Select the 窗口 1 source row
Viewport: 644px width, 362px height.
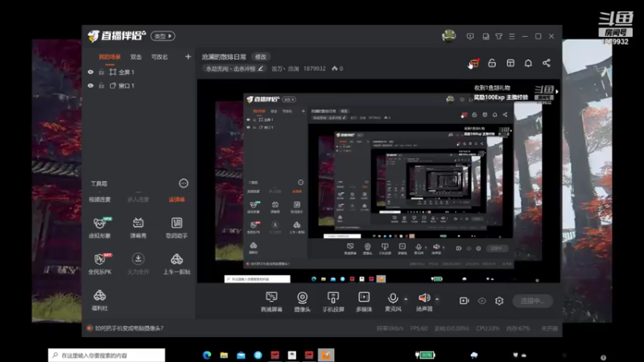coord(138,86)
